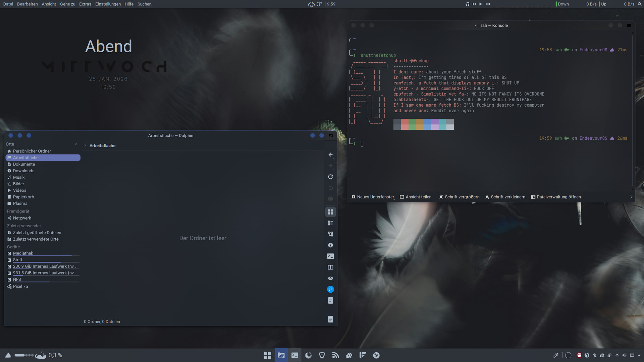The image size is (644, 362).
Task: Click Dolphin's back navigation arrow
Action: (330, 155)
